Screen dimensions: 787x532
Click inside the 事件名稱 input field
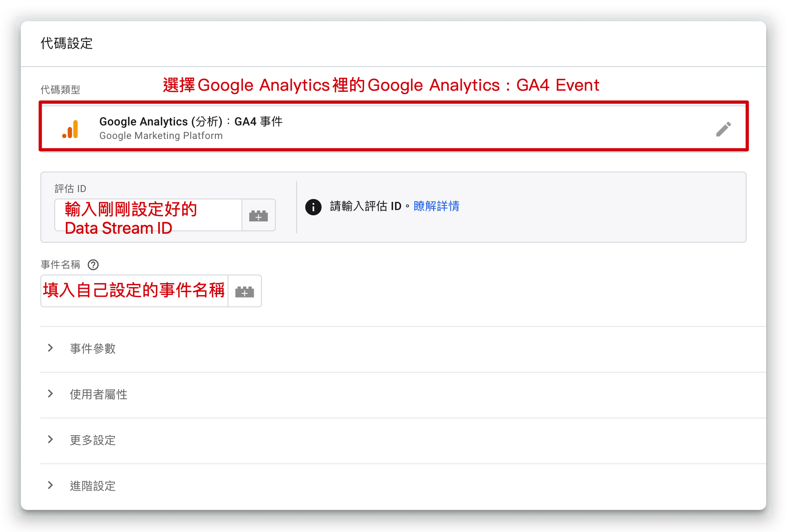(134, 291)
